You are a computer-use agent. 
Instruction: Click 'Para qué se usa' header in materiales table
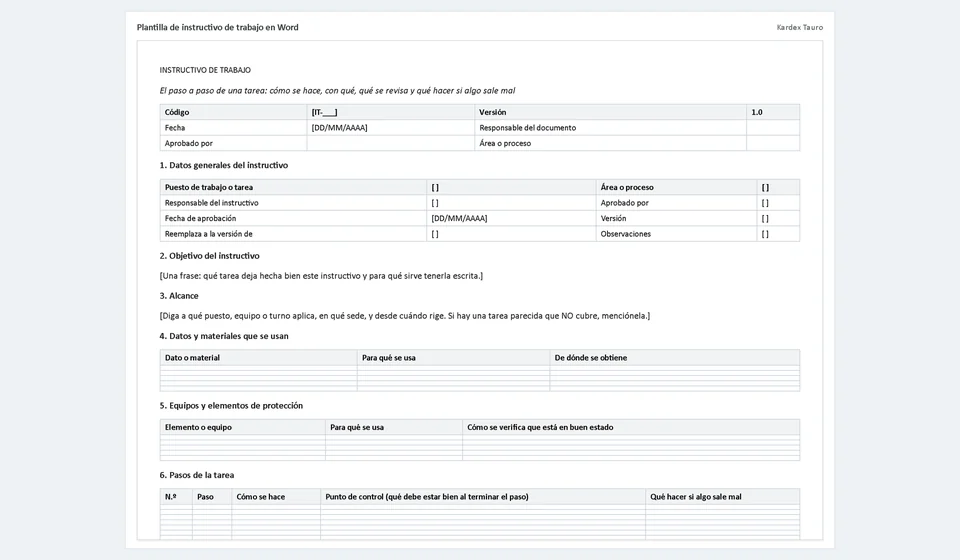[x=454, y=357]
